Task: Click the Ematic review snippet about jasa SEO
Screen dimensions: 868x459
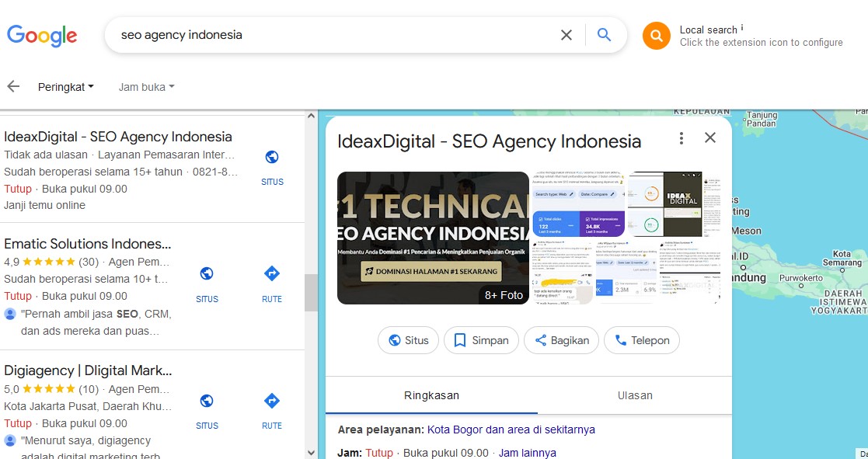Action: point(96,322)
